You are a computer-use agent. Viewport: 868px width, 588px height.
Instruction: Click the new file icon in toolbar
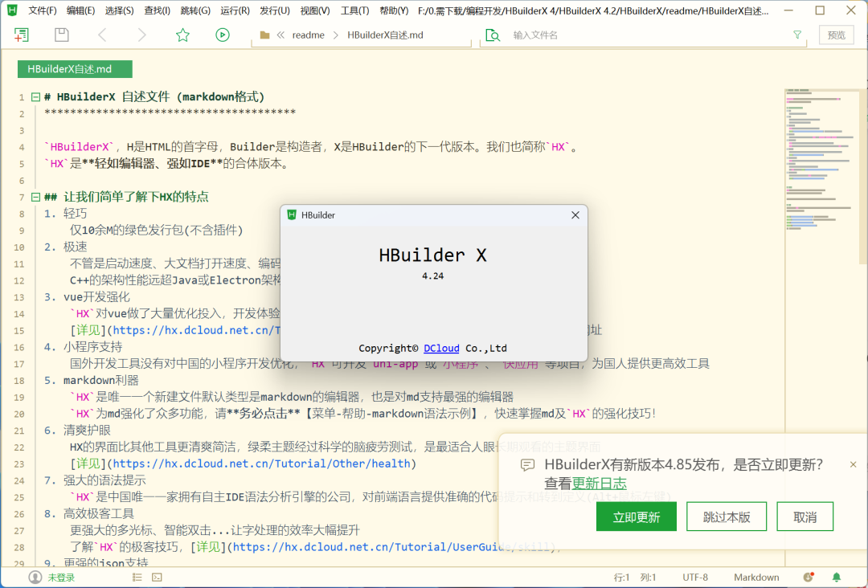[x=21, y=35]
